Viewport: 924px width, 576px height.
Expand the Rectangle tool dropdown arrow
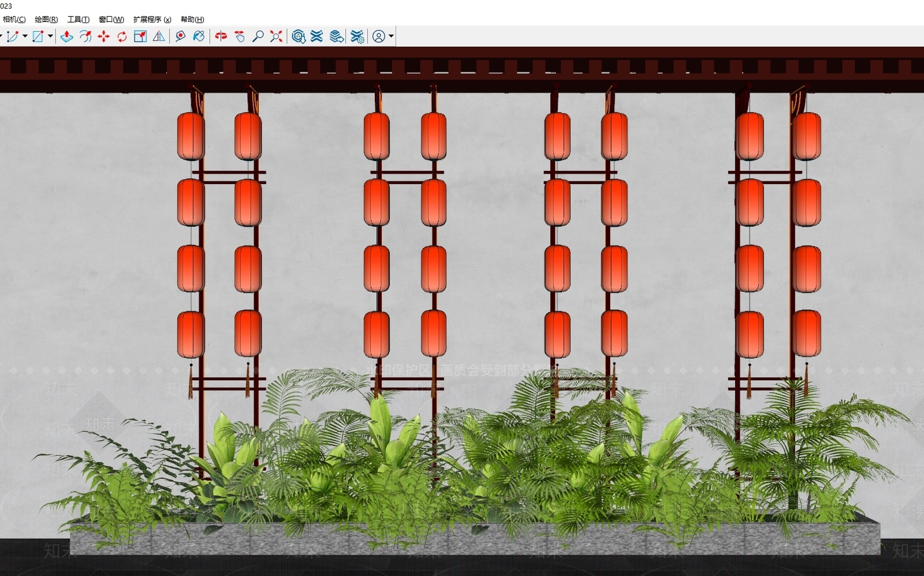(50, 36)
